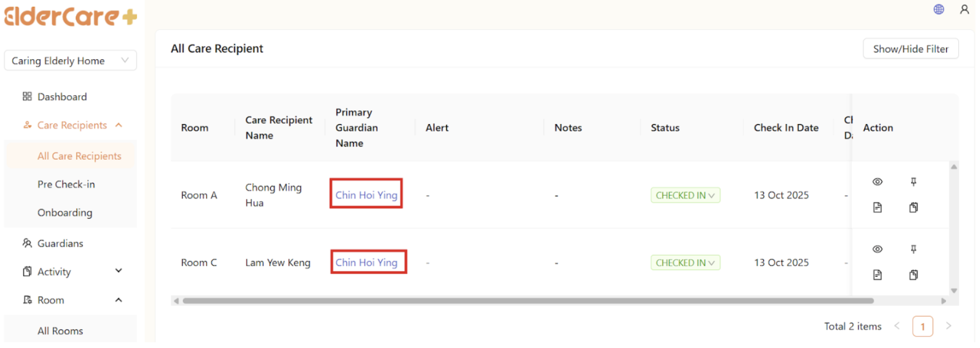Open the user profile icon
Screen dimensions: 980x348
click(965, 9)
